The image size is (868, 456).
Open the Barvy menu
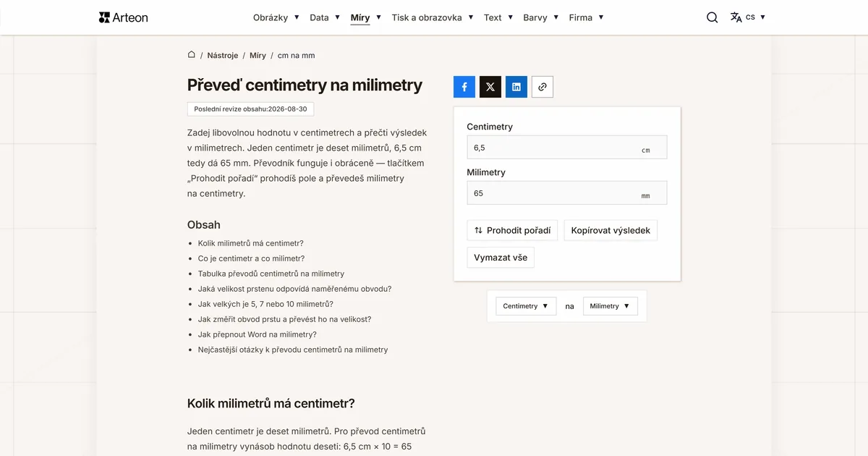(541, 17)
